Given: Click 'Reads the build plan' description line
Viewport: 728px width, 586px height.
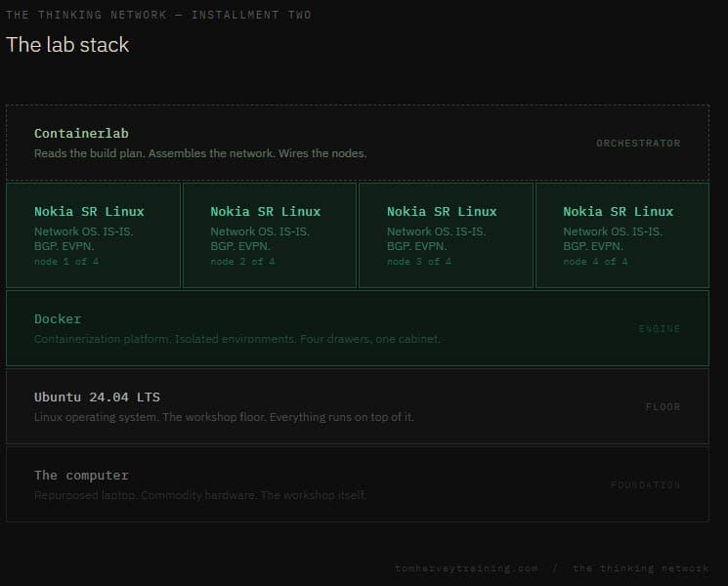Looking at the screenshot, I should pos(200,153).
